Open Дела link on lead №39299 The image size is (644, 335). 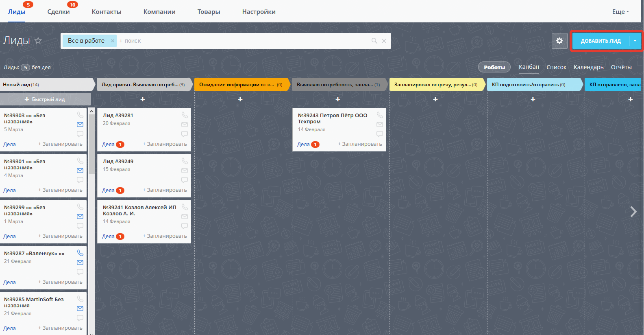pos(9,236)
